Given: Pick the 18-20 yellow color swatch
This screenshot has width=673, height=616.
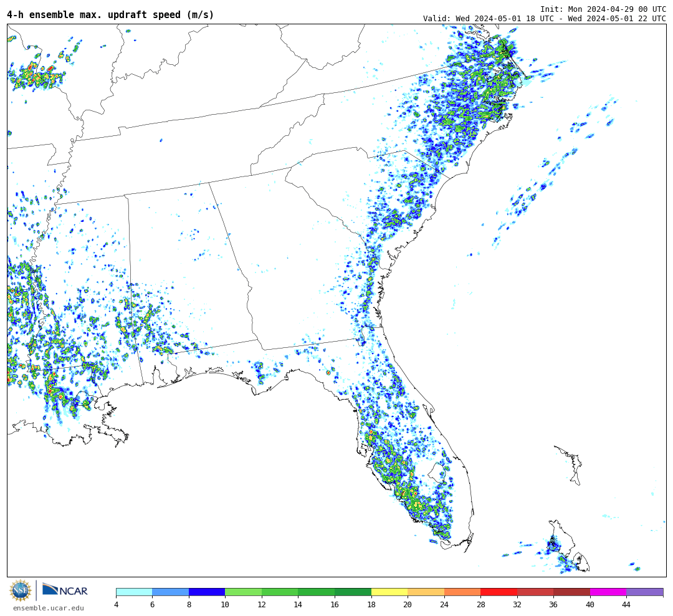Looking at the screenshot, I should point(389,592).
